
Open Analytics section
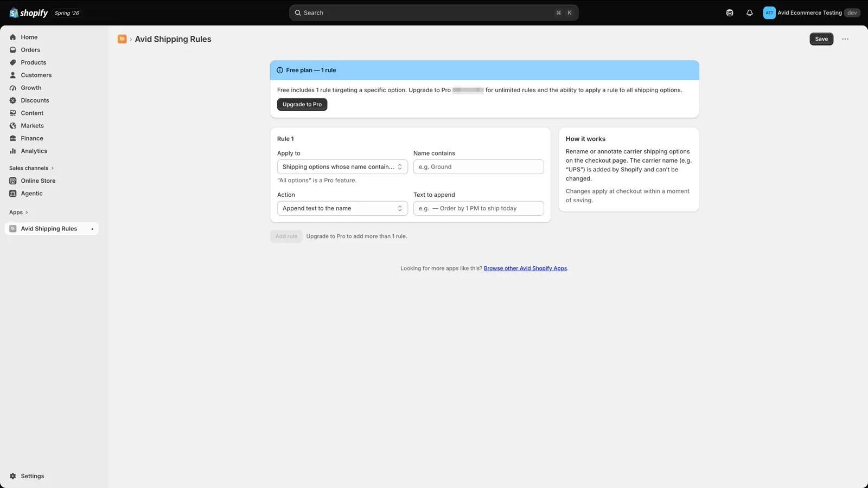[52, 151]
